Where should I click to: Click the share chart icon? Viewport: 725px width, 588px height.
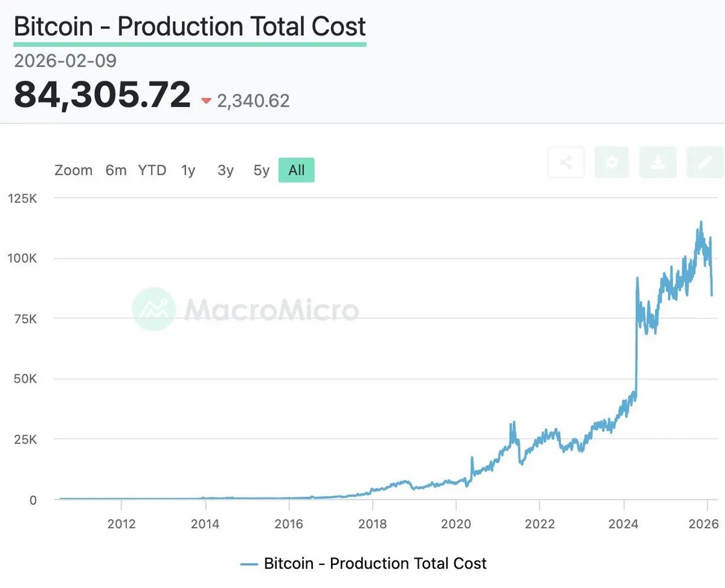coord(566,162)
